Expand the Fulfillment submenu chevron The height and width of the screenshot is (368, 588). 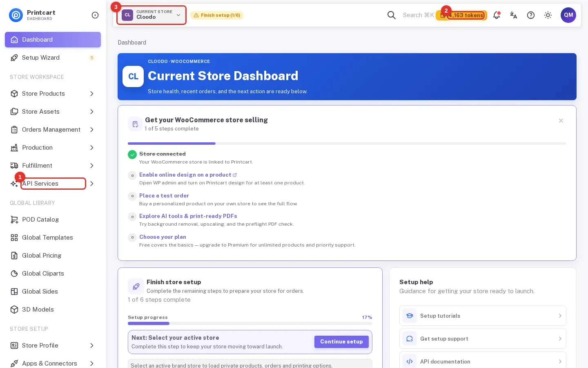click(x=92, y=166)
